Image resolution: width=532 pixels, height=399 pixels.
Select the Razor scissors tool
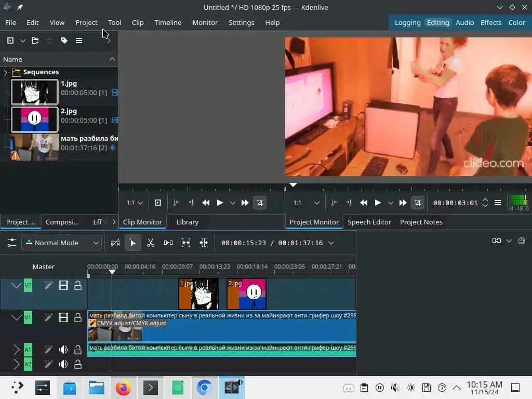[x=151, y=243]
